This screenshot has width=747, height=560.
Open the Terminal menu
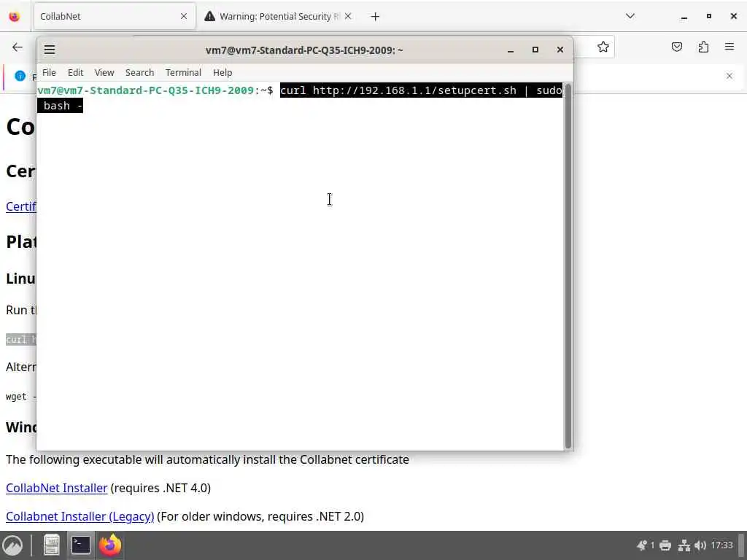pyautogui.click(x=183, y=72)
